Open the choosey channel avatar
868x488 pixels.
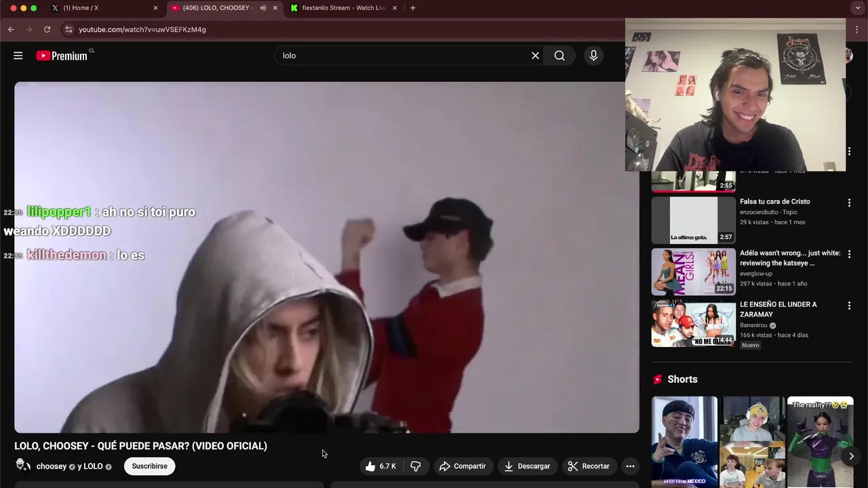tap(23, 466)
